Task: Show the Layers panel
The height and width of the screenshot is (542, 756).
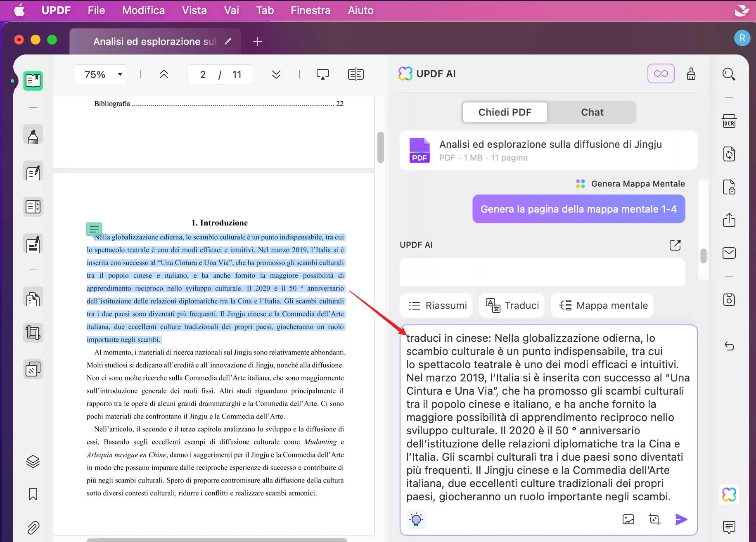Action: [x=33, y=461]
